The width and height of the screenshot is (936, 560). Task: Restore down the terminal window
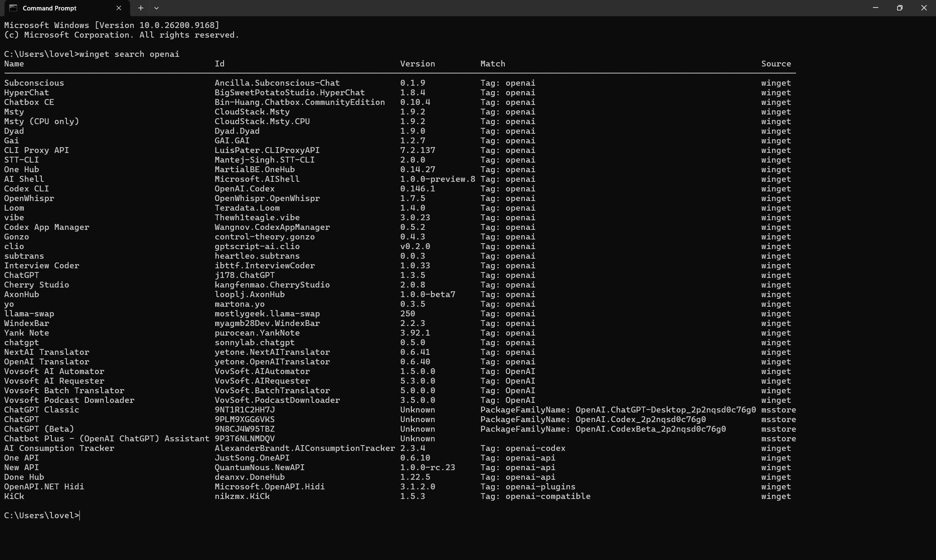[x=900, y=8]
